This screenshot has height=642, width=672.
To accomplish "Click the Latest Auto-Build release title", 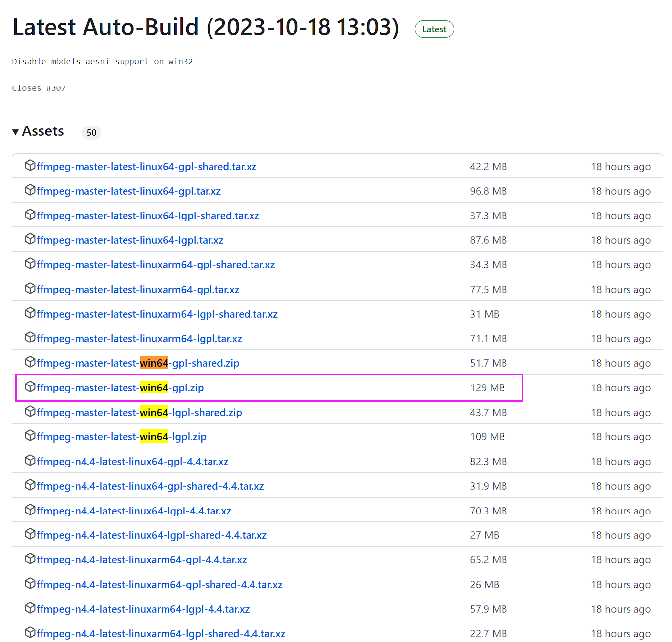I will point(206,27).
